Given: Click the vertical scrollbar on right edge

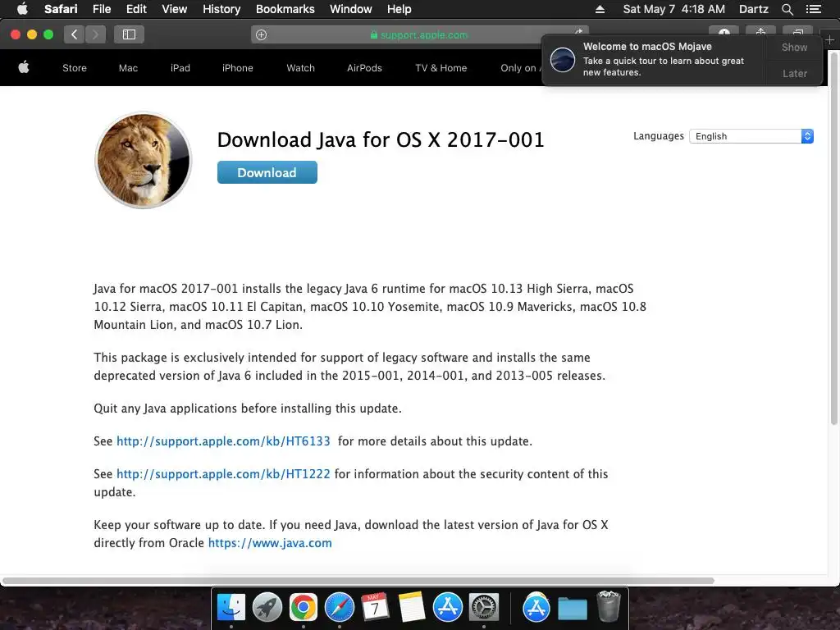Looking at the screenshot, I should 834,238.
